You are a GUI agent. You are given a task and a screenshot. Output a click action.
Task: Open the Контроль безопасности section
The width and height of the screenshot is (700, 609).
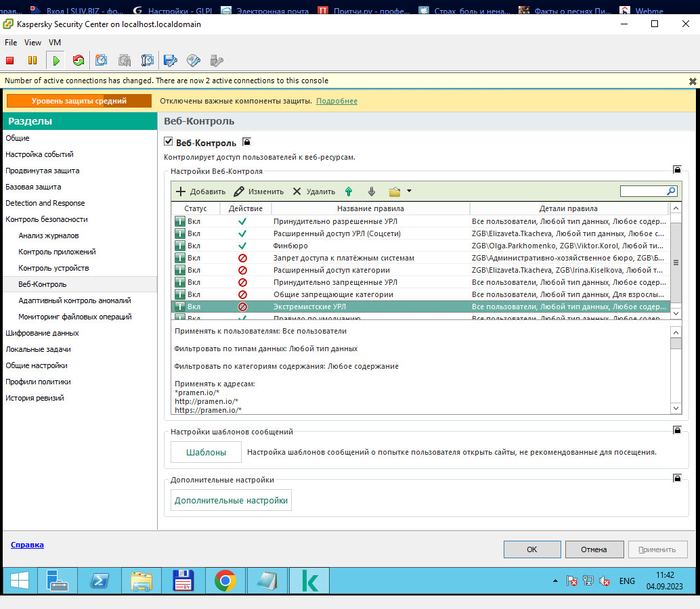click(47, 219)
